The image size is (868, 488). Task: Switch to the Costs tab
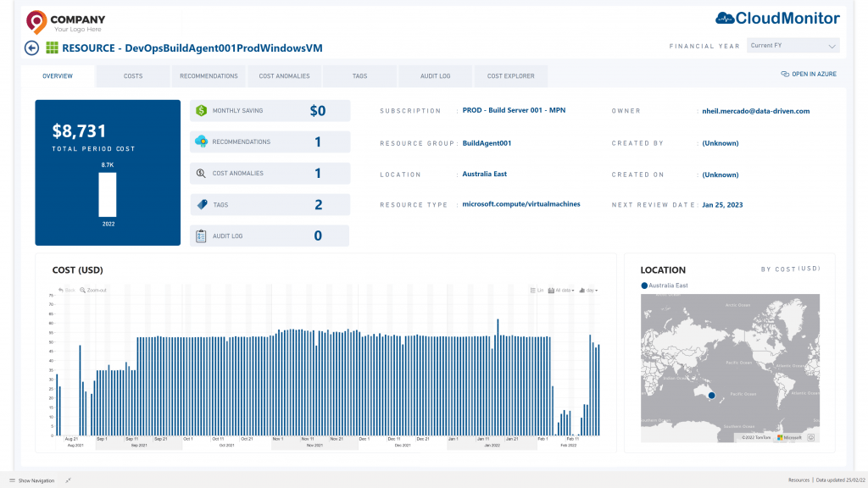tap(133, 76)
